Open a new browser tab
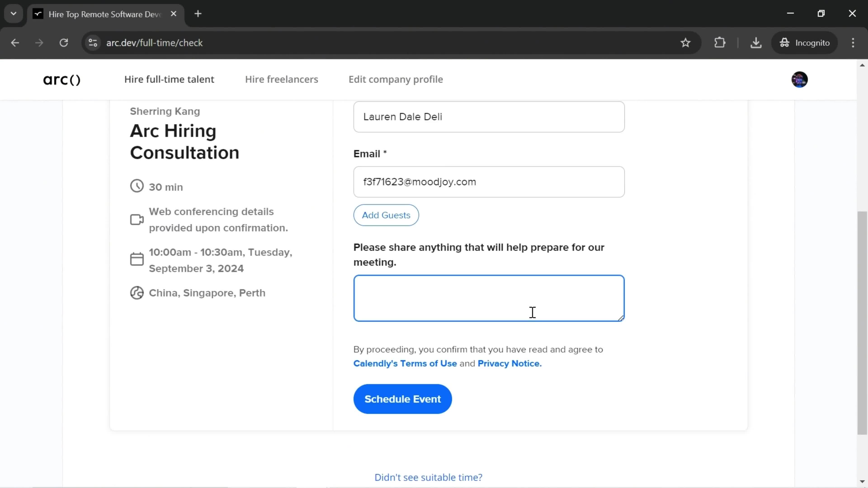868x488 pixels. (x=198, y=14)
